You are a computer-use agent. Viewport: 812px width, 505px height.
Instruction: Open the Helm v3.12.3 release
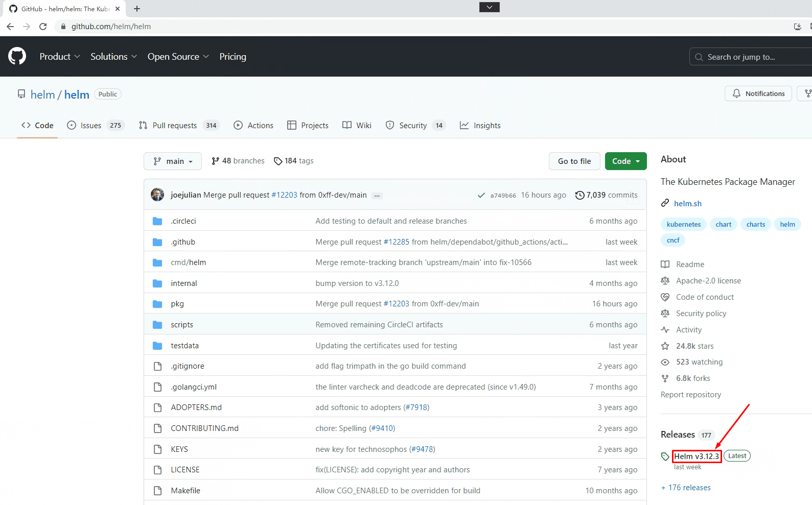(x=697, y=456)
